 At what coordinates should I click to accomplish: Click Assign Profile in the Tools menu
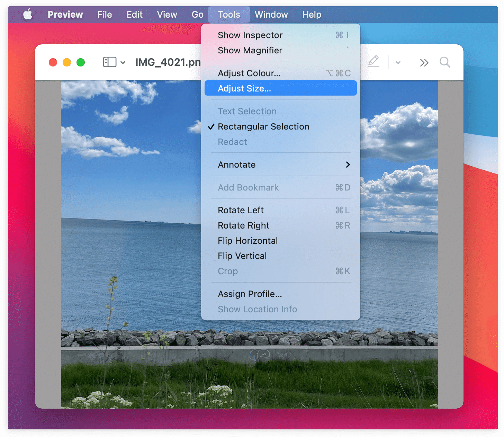pos(250,294)
